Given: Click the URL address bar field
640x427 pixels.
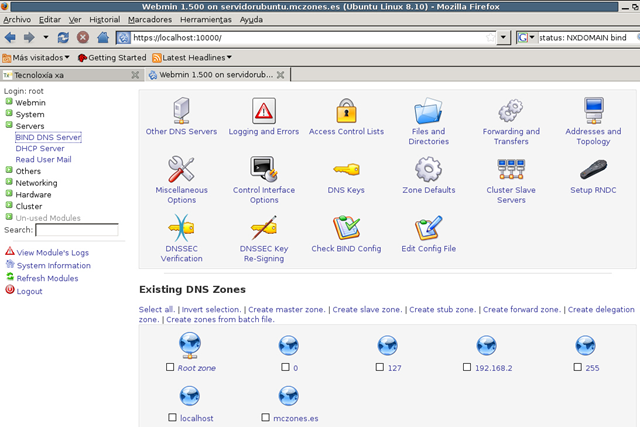Looking at the screenshot, I should tap(308, 38).
